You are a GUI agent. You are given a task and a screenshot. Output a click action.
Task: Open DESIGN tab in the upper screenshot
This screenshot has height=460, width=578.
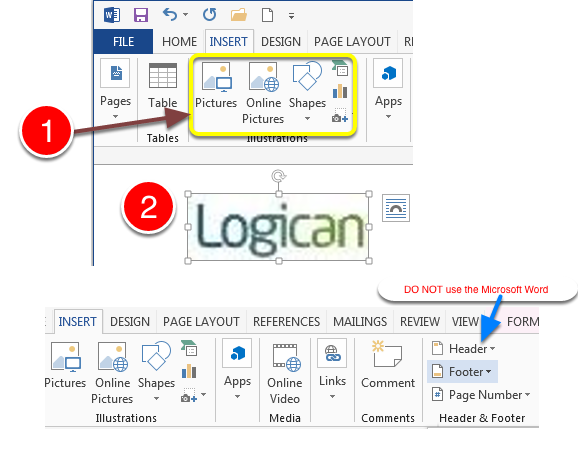[281, 42]
